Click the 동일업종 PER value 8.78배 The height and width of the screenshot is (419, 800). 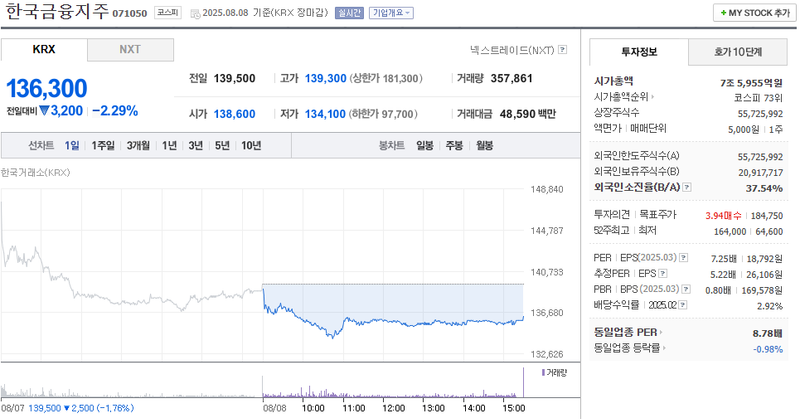[x=768, y=334]
